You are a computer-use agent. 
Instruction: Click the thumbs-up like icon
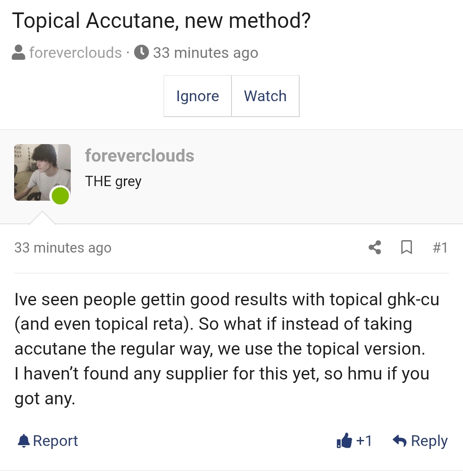[344, 440]
